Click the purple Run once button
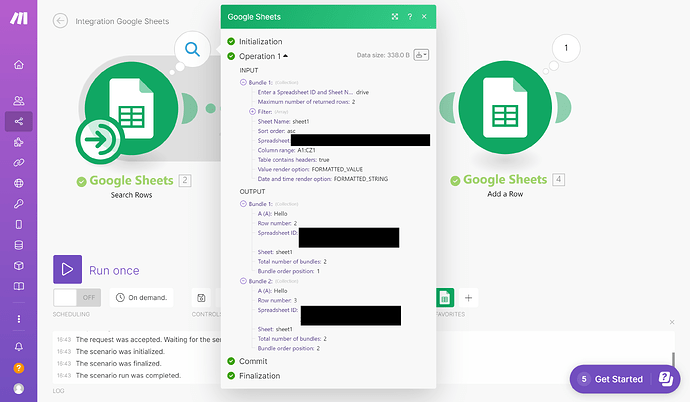 (x=67, y=269)
